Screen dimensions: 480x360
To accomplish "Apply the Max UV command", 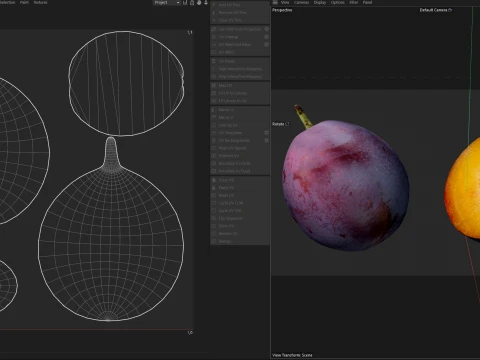I will pyautogui.click(x=240, y=86).
